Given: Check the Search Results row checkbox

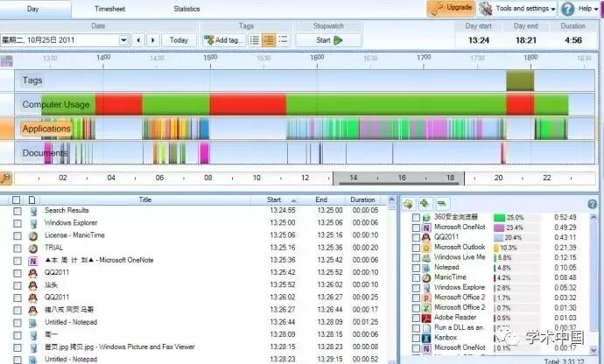Looking at the screenshot, I should click(18, 211).
